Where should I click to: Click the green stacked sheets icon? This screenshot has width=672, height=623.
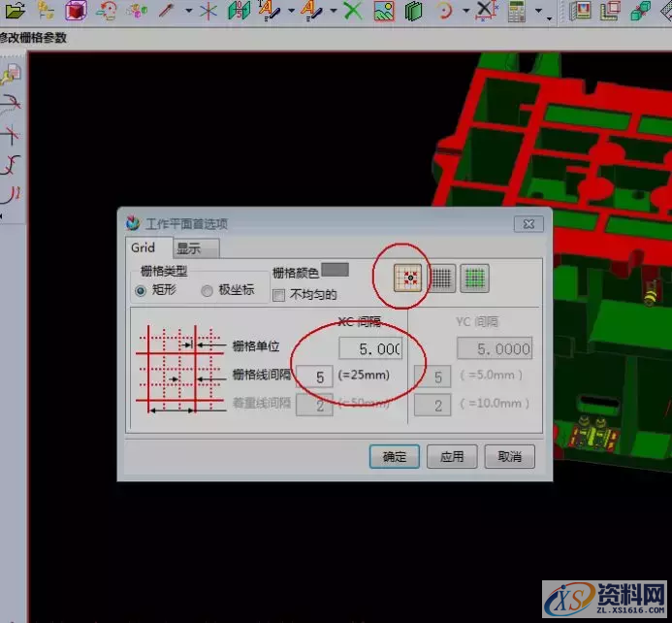[x=413, y=11]
